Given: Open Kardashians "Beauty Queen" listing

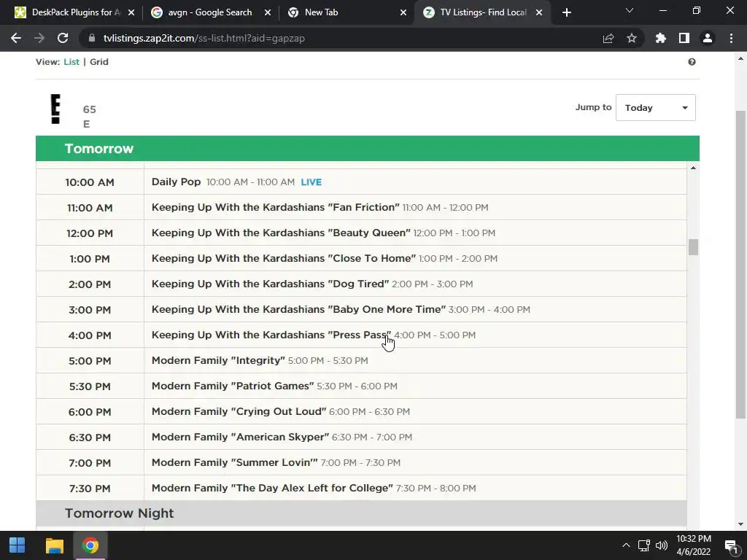Looking at the screenshot, I should 281,233.
